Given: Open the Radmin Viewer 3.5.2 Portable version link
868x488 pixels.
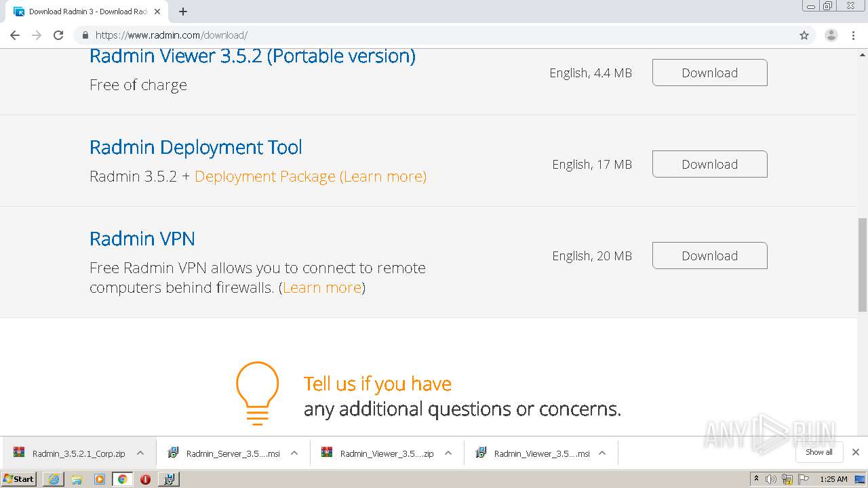Looking at the screenshot, I should (252, 56).
